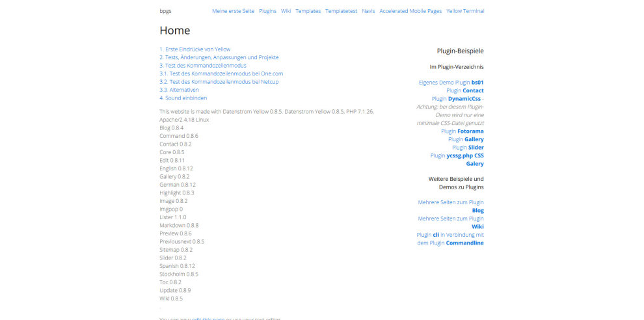Image resolution: width=644 pixels, height=320 pixels.
Task: Click the bpgs site title
Action: pyautogui.click(x=165, y=11)
